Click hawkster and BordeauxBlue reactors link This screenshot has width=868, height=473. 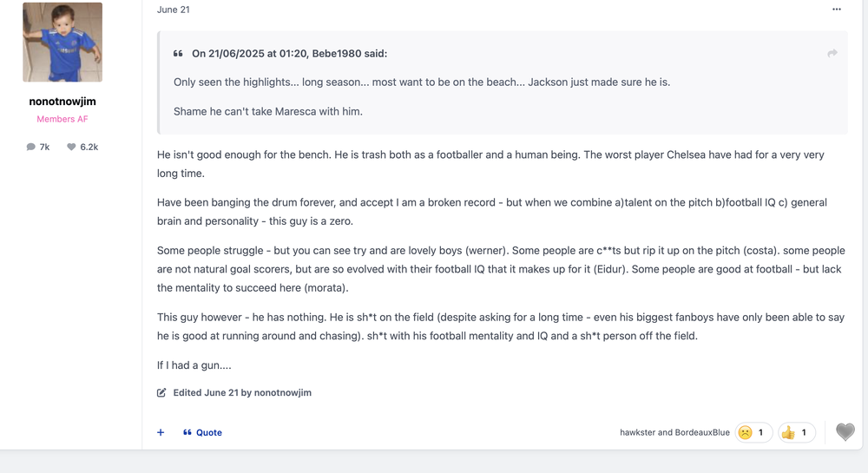[674, 432]
